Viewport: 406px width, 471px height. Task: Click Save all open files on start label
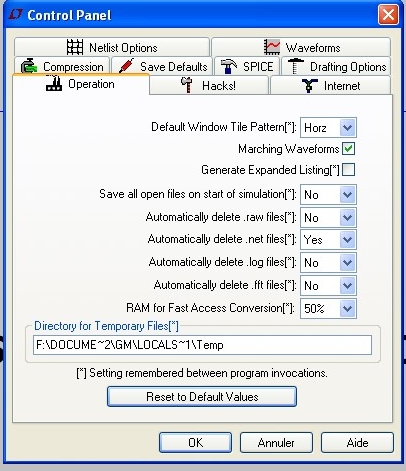[198, 194]
